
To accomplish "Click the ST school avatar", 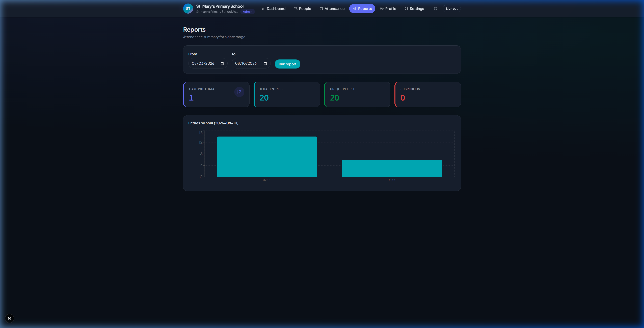I will pyautogui.click(x=188, y=9).
